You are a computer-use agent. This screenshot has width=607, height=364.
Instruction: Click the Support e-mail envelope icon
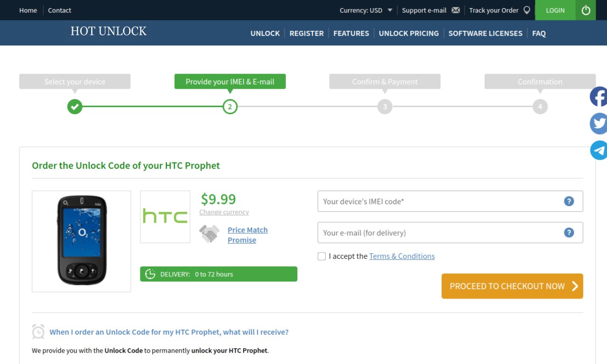[x=456, y=10]
